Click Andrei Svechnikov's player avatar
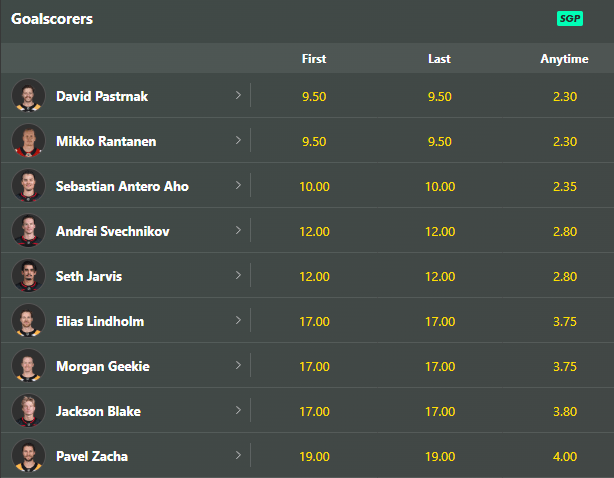 [x=28, y=231]
